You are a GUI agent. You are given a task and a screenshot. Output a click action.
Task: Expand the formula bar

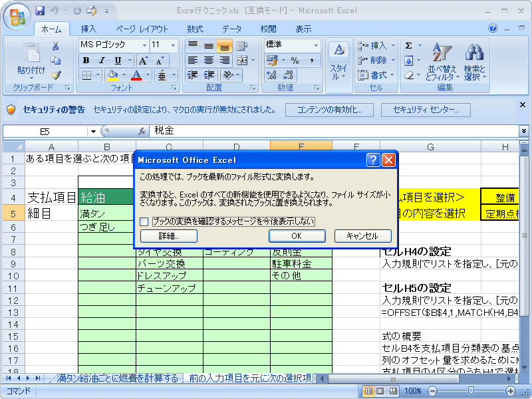click(523, 130)
